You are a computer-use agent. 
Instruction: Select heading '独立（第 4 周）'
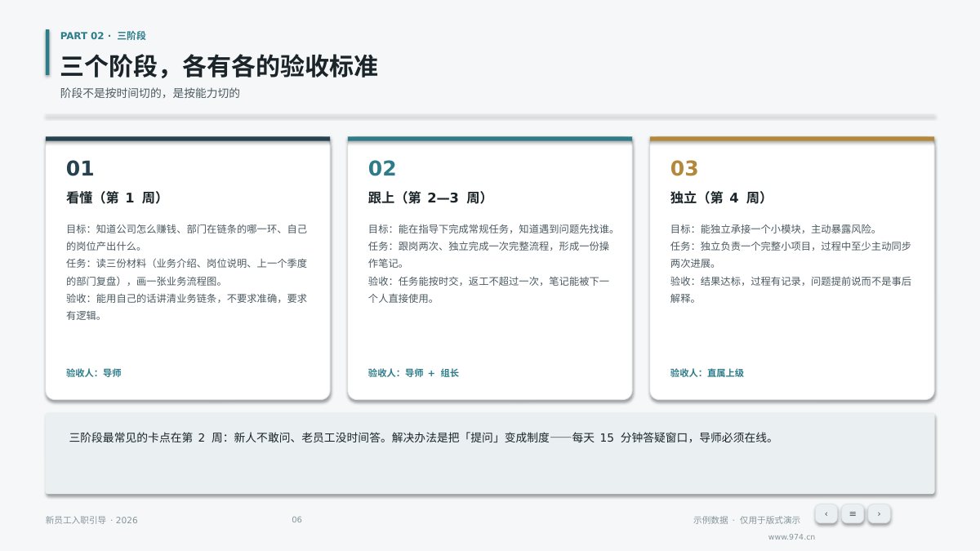(x=719, y=198)
